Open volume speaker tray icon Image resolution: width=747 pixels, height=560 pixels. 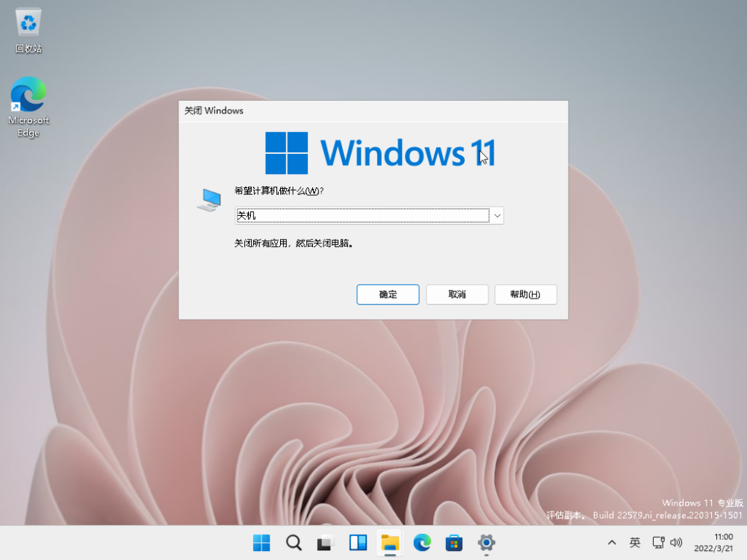(676, 542)
